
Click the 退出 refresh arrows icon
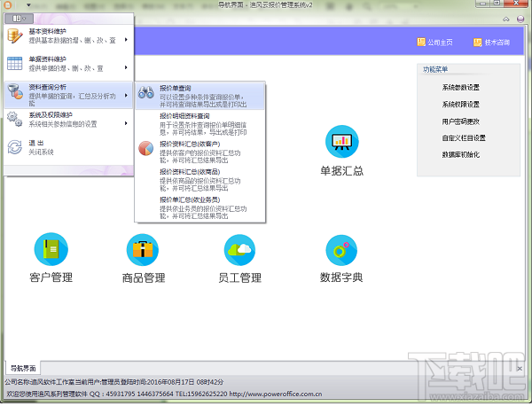coord(14,147)
